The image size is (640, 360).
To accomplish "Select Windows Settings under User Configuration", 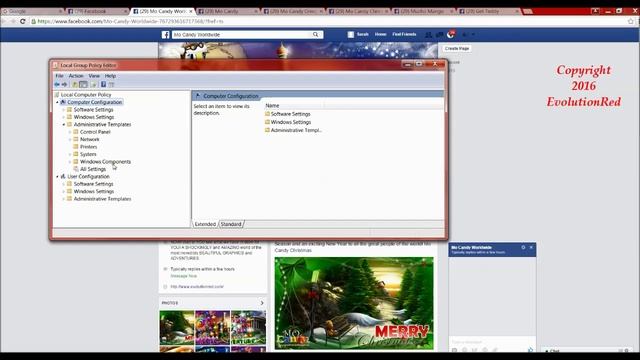I will click(x=94, y=191).
